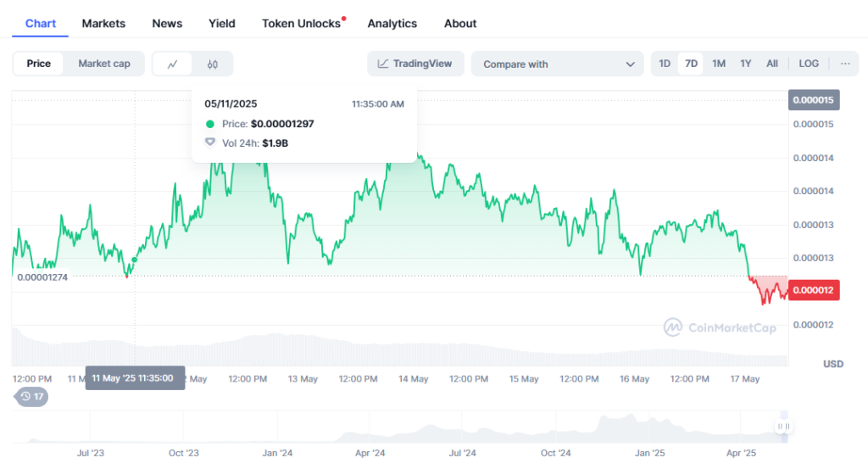The height and width of the screenshot is (469, 868).
Task: Click the gray 0.000015 high price tag
Action: (x=813, y=100)
